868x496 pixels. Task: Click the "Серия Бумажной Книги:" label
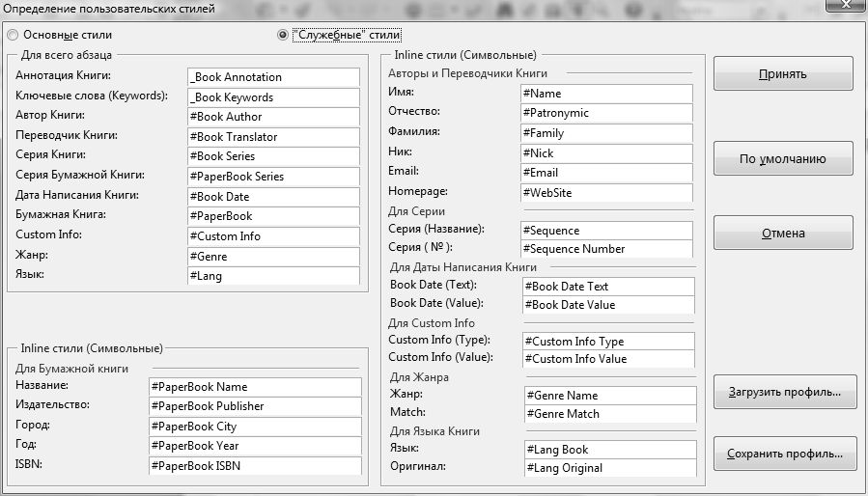tap(80, 175)
